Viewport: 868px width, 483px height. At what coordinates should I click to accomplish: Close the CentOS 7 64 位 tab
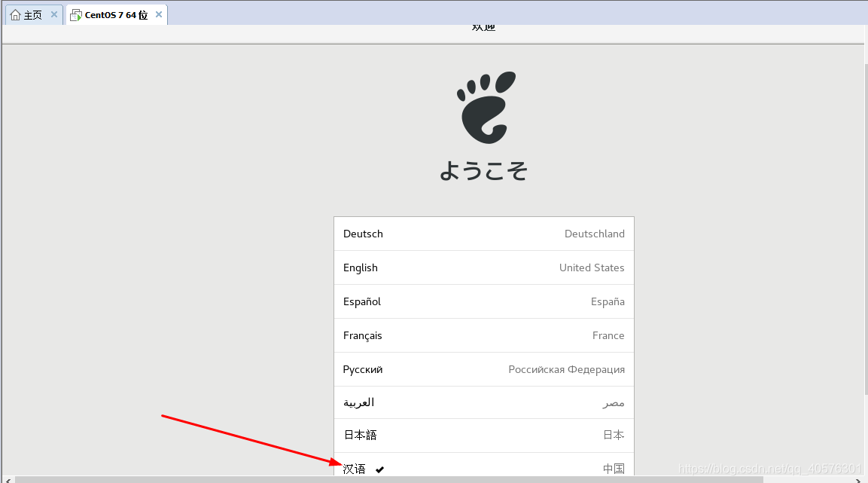click(x=159, y=14)
